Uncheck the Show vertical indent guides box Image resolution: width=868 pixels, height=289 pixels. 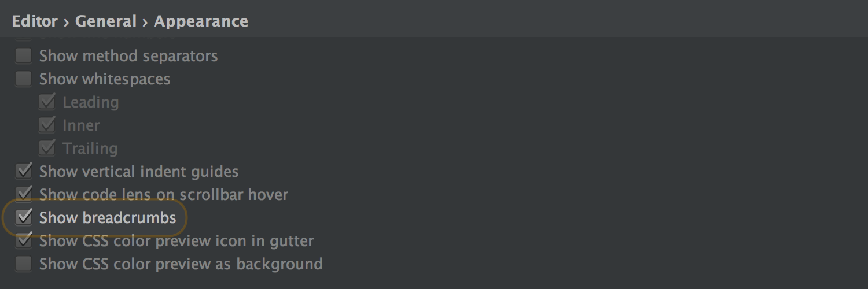click(23, 172)
